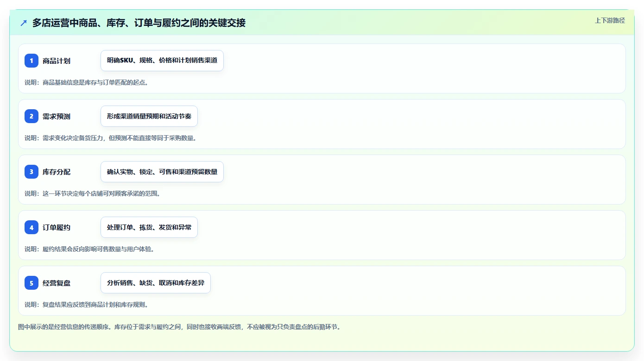The image size is (644, 361).
Task: Click the 确认实物、锁定、可售和渠道预留数量 box
Action: 162,172
